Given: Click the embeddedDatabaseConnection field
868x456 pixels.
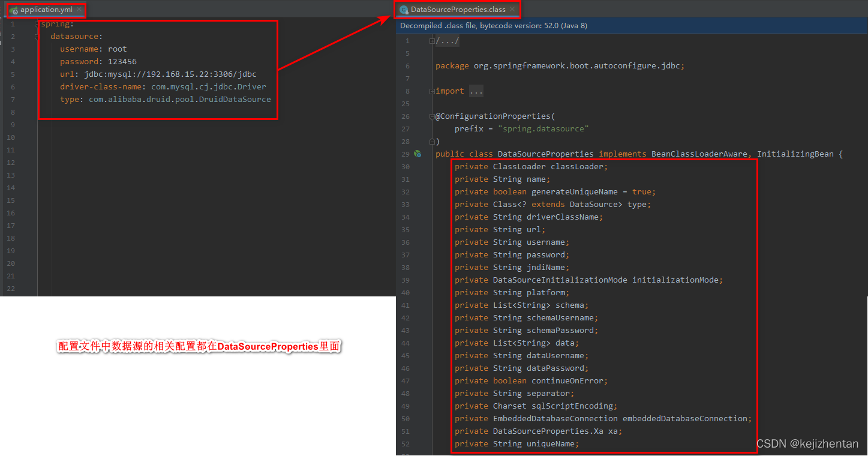Looking at the screenshot, I should tap(603, 419).
